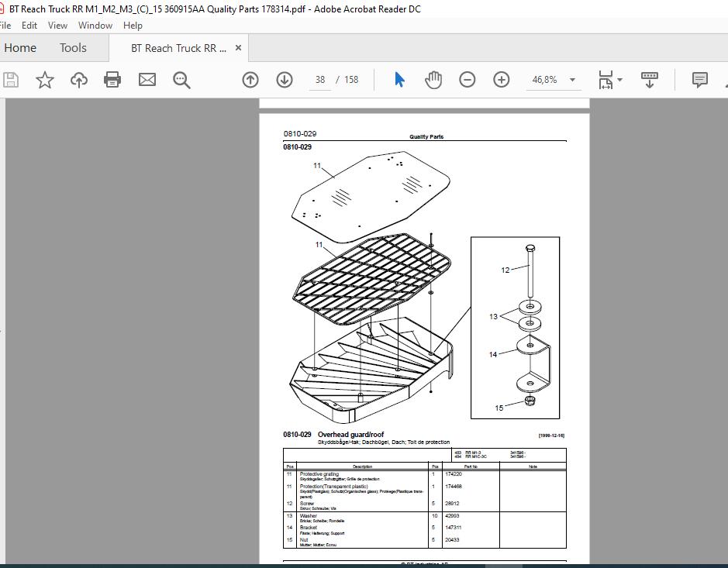
Task: Click label 14 beside the bracket drawing
Action: coord(493,355)
